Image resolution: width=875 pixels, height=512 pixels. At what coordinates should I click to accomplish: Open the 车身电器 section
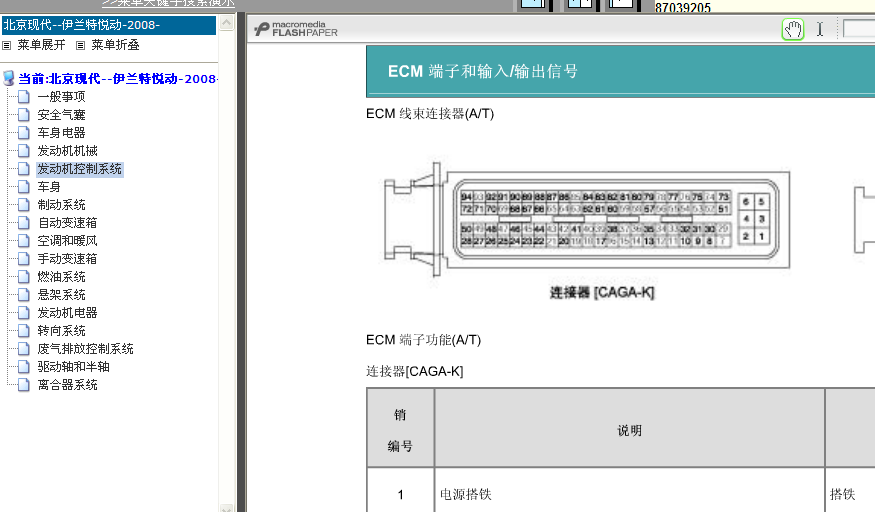(61, 133)
